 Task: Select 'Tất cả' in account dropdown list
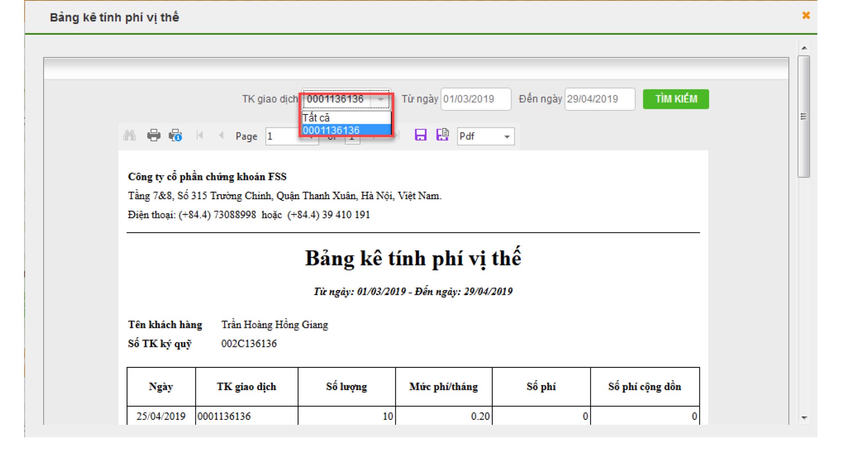coord(346,118)
